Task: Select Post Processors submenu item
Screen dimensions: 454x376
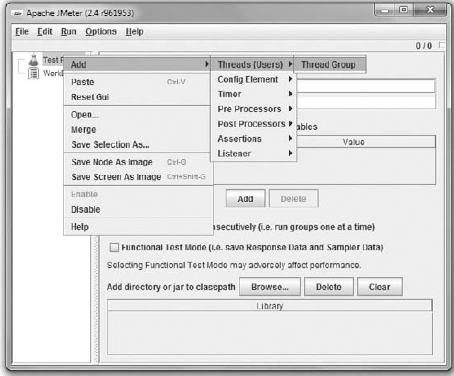Action: coord(253,124)
